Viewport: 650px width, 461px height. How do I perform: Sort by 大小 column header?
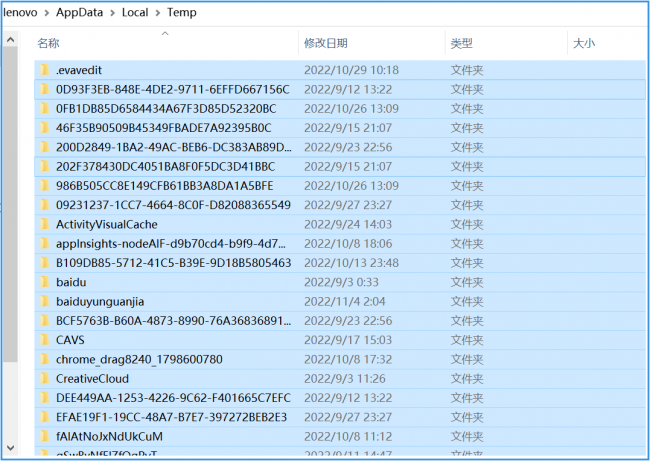[x=584, y=43]
